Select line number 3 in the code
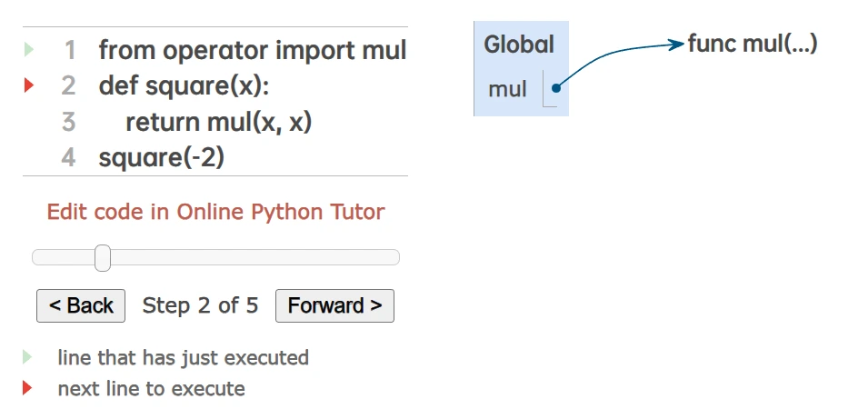 point(69,122)
